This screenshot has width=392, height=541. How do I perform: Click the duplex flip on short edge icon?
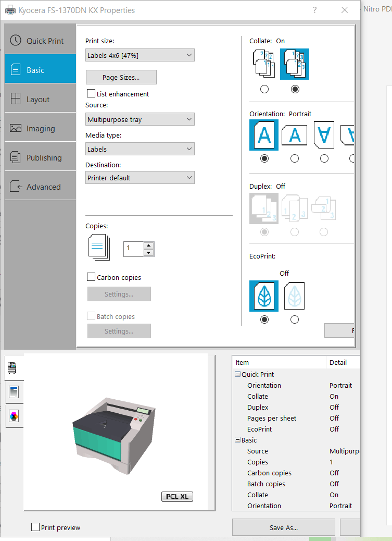pyautogui.click(x=324, y=208)
